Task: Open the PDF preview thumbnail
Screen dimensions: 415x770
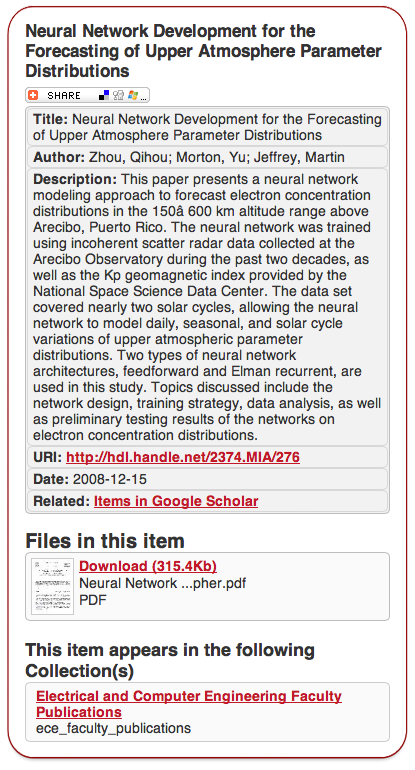Action: 53,586
